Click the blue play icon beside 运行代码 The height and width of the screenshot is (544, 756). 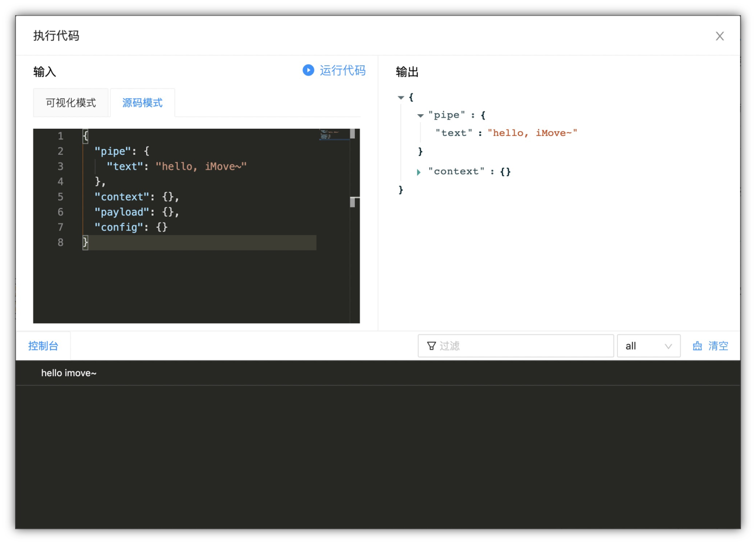(x=309, y=70)
